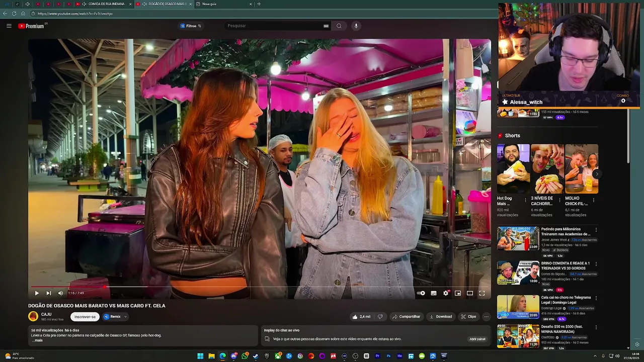Play the video with the play button
644x362 pixels.
pyautogui.click(x=37, y=293)
